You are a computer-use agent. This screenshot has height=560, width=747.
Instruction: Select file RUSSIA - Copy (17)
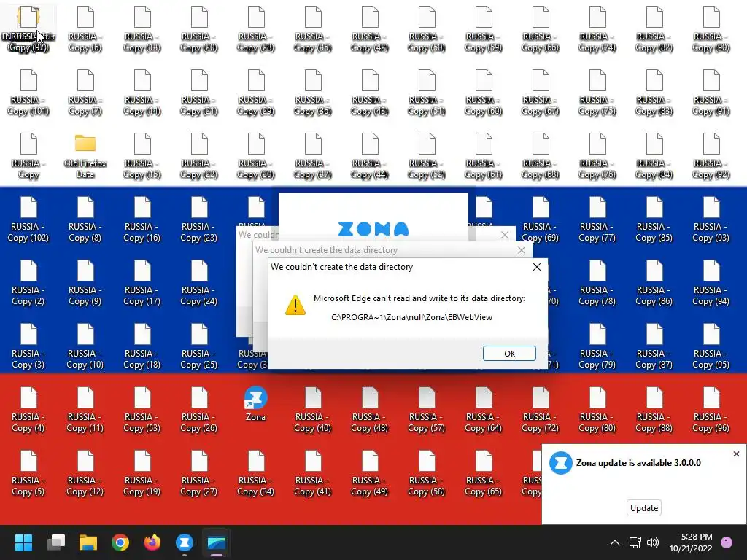[x=142, y=282]
